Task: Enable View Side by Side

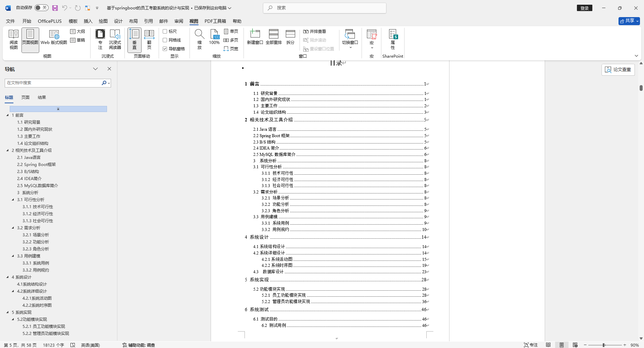Action: (x=315, y=32)
